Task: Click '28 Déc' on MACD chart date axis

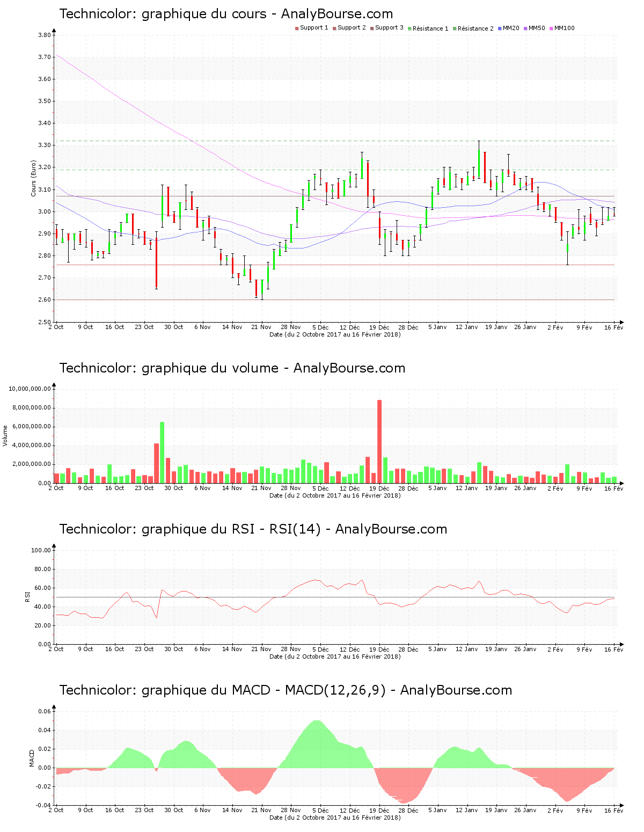Action: [408, 810]
